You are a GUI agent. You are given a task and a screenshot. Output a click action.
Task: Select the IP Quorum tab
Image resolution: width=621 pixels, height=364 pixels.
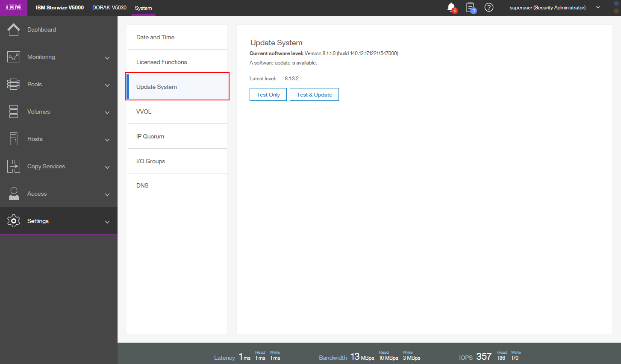click(x=177, y=136)
